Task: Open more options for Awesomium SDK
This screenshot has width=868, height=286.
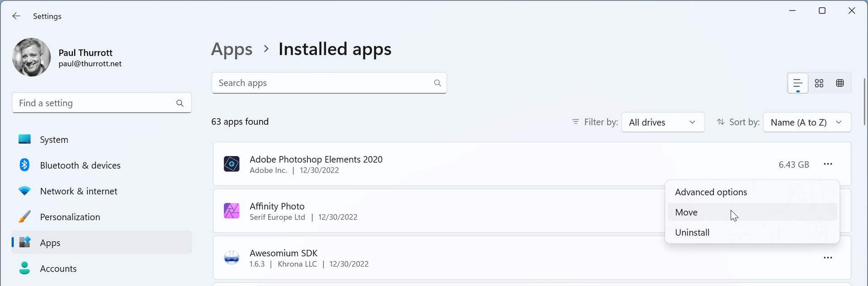Action: (828, 258)
